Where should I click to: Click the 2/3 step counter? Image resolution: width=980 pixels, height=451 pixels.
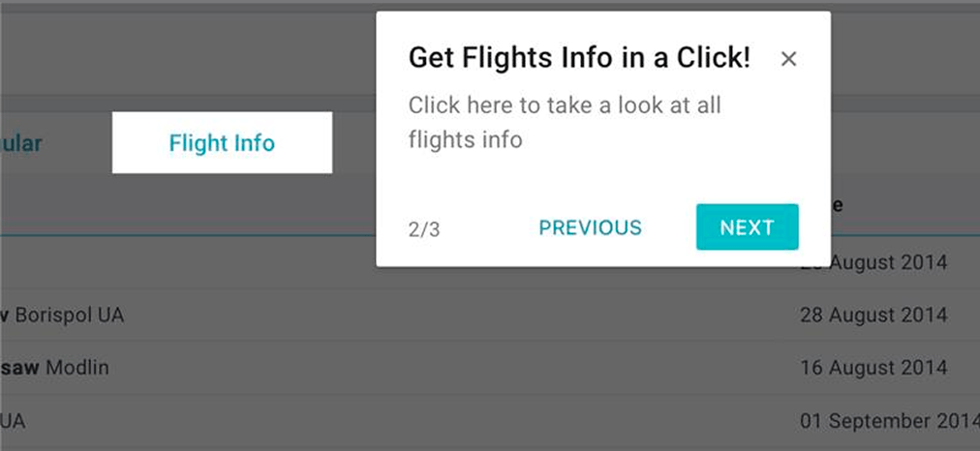pyautogui.click(x=424, y=229)
